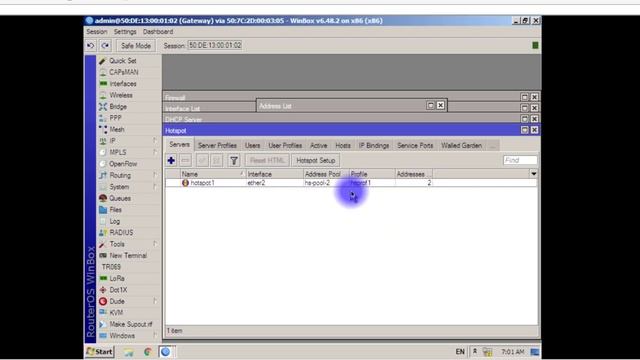Click the Windows Start button
This screenshot has width=640, height=360.
point(100,351)
